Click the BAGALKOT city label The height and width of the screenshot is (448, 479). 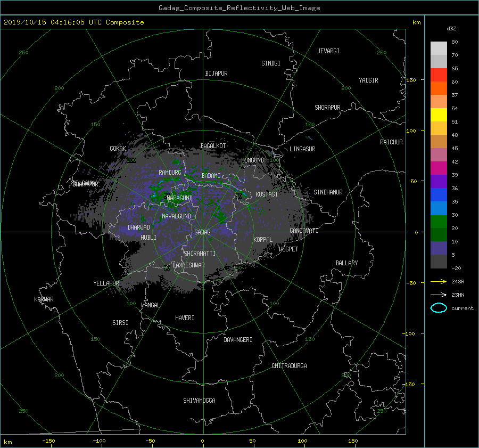tap(213, 146)
